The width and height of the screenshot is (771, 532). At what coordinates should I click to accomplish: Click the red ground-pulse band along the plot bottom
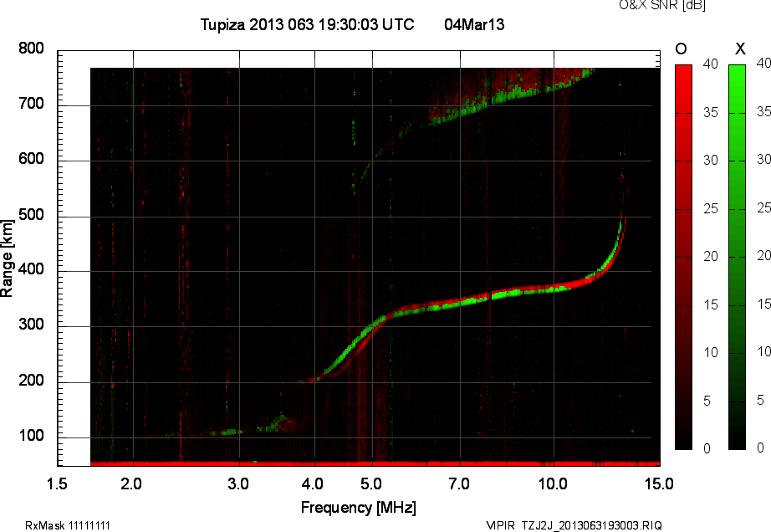(375, 463)
